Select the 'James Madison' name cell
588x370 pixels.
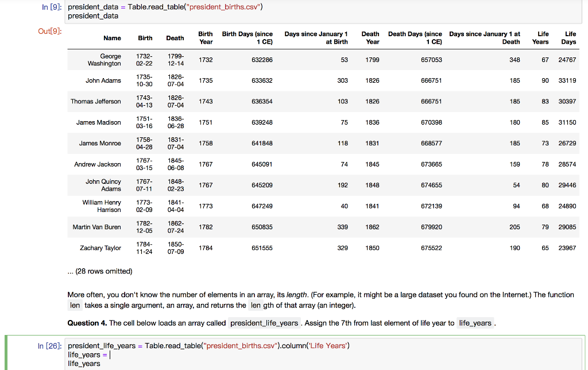tap(99, 122)
